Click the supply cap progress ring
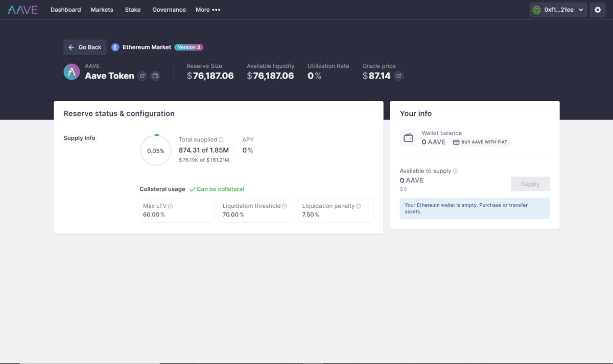This screenshot has width=613, height=364. click(x=155, y=150)
